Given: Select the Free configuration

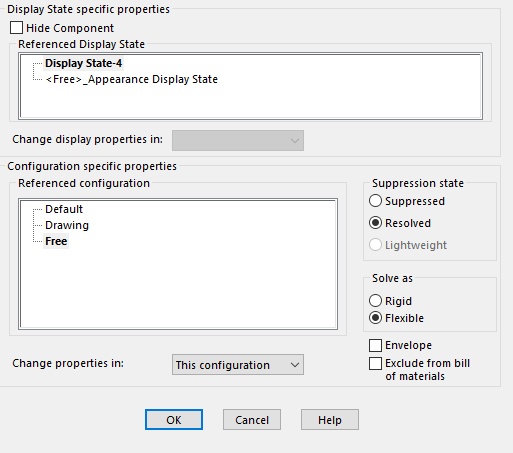Looking at the screenshot, I should coord(56,241).
